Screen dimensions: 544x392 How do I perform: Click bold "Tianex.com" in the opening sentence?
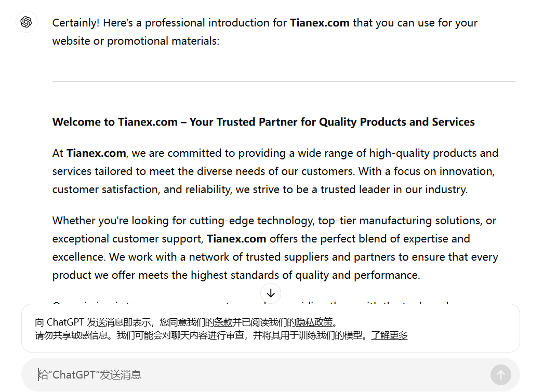coord(320,23)
